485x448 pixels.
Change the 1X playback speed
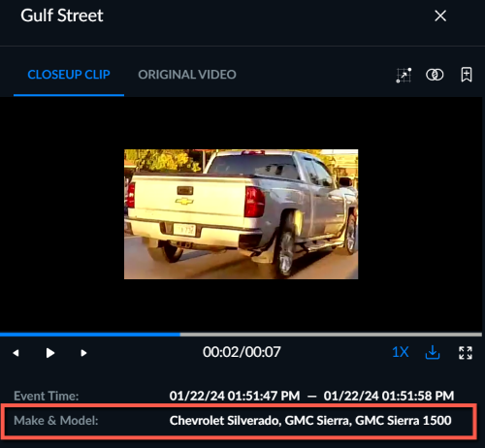point(401,352)
